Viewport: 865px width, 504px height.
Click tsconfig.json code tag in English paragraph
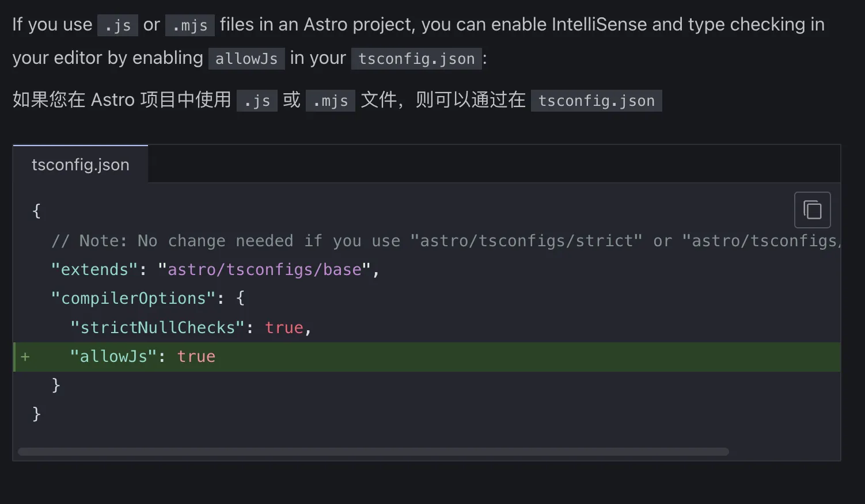(416, 59)
